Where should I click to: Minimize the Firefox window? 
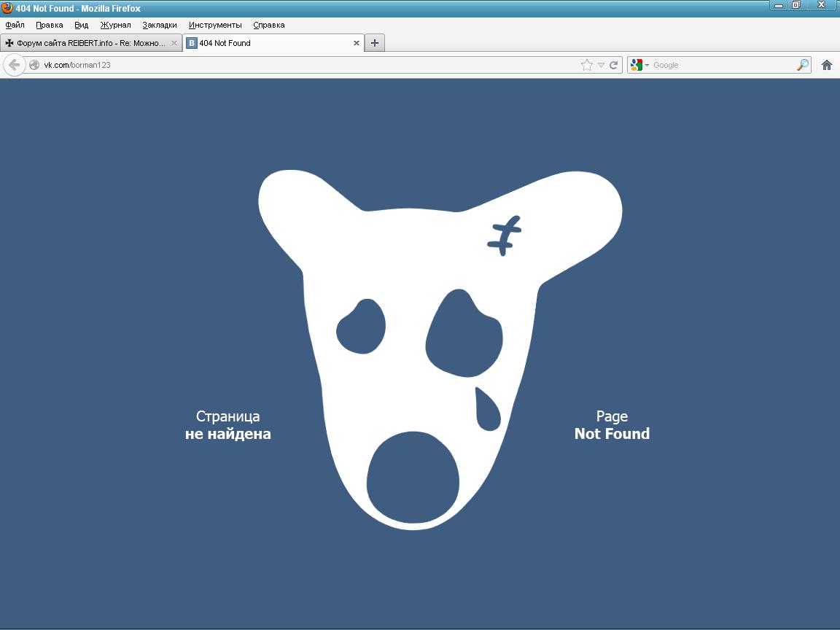pyautogui.click(x=779, y=5)
